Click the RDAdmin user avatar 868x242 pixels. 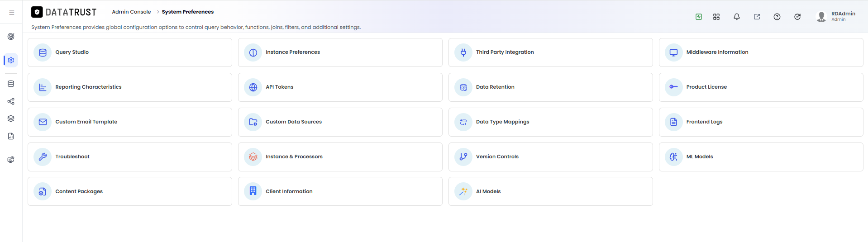coord(821,17)
